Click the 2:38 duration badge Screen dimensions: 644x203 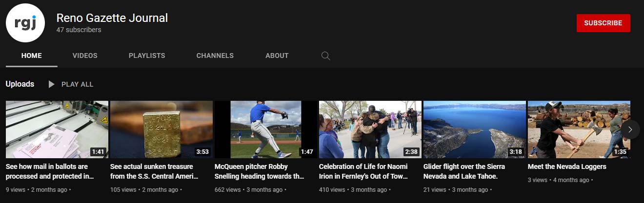coord(411,152)
